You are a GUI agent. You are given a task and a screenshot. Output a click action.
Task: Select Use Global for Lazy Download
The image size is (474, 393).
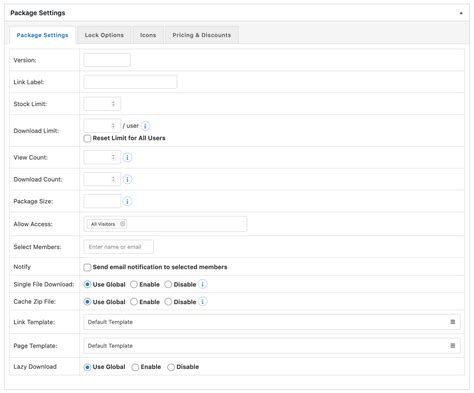point(87,367)
